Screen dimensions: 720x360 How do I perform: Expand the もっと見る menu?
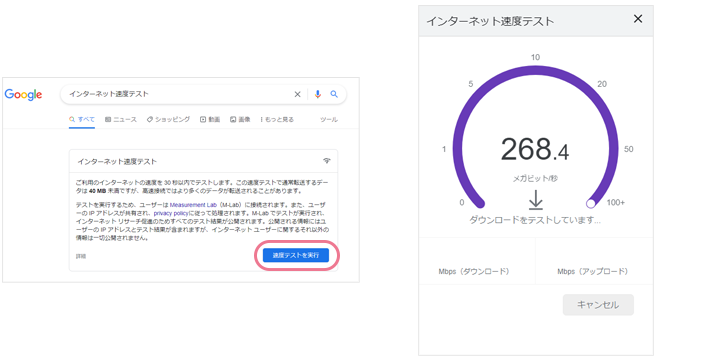(277, 119)
